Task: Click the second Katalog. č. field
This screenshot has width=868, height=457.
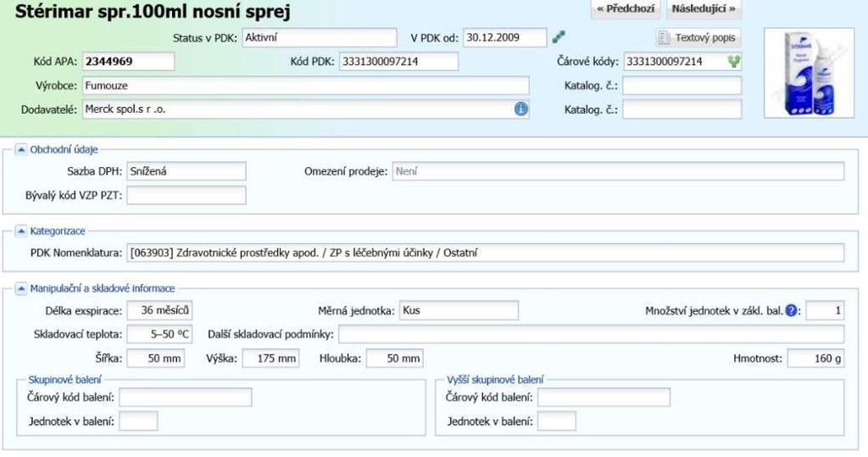Action: click(682, 109)
